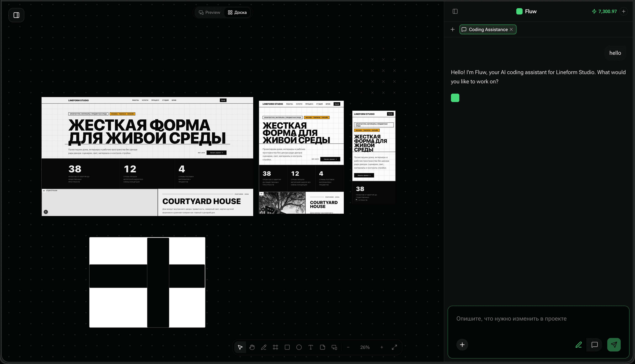The image size is (635, 364).
Task: Toggle the left sidebar panel
Action: point(16,15)
